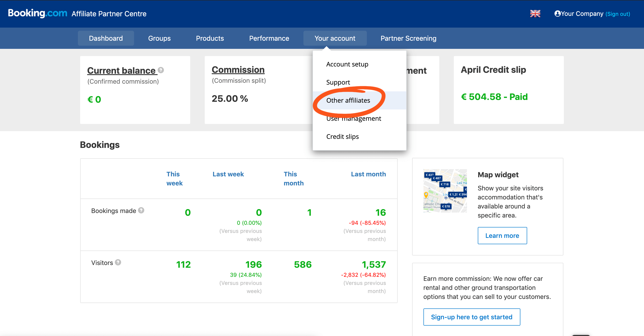Click the Affiliate Partner Centre title
644x336 pixels.
coord(109,14)
